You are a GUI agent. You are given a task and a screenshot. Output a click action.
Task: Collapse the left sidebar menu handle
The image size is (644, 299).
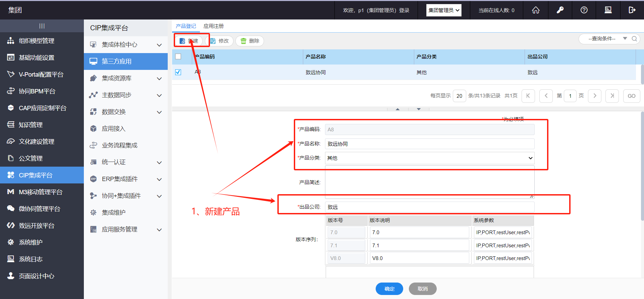click(x=42, y=26)
